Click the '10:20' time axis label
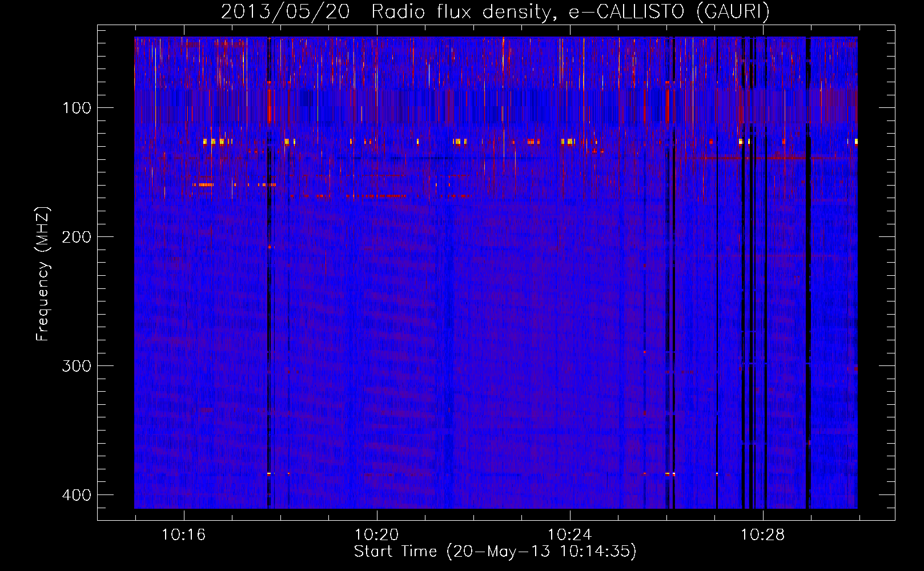 coord(376,535)
